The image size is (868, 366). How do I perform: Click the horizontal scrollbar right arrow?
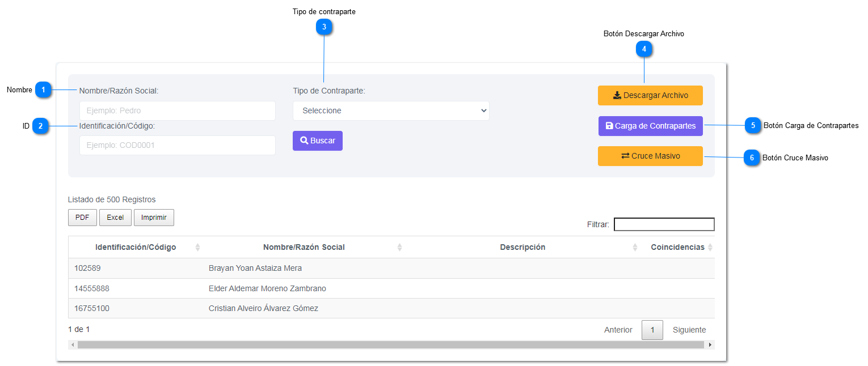pyautogui.click(x=710, y=344)
